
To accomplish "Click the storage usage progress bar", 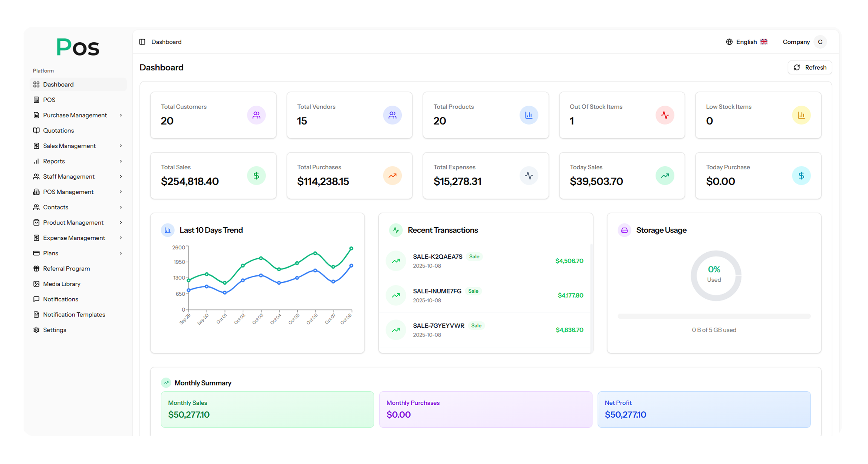I will (x=714, y=316).
